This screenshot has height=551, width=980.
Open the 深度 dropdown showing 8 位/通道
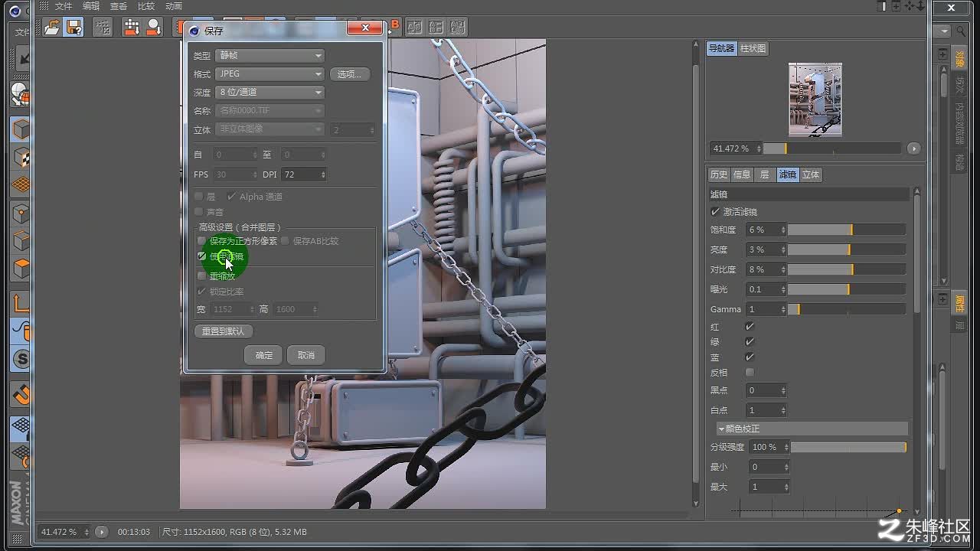(270, 92)
